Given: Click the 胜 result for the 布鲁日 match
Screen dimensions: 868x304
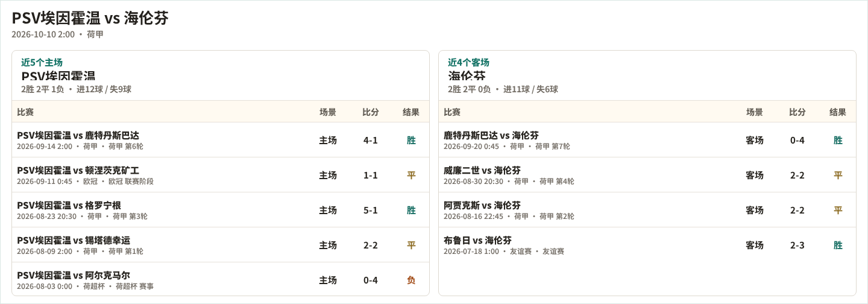Looking at the screenshot, I should 838,245.
